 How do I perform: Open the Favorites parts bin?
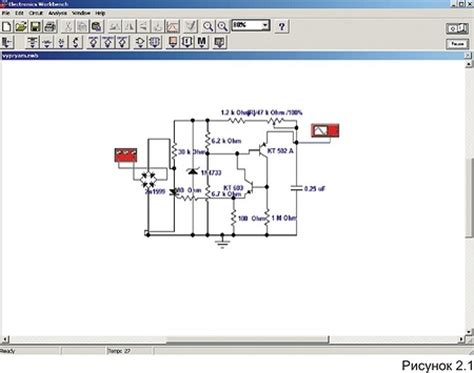tap(7, 42)
